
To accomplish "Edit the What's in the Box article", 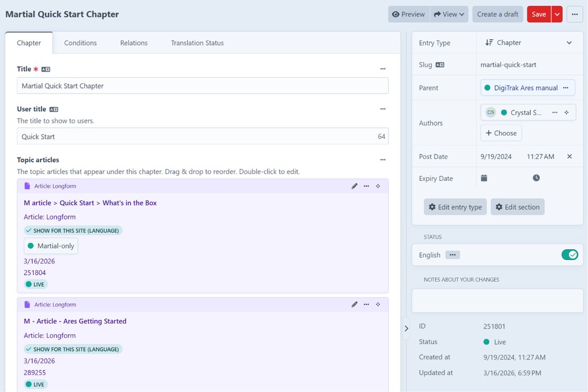I will 354,186.
